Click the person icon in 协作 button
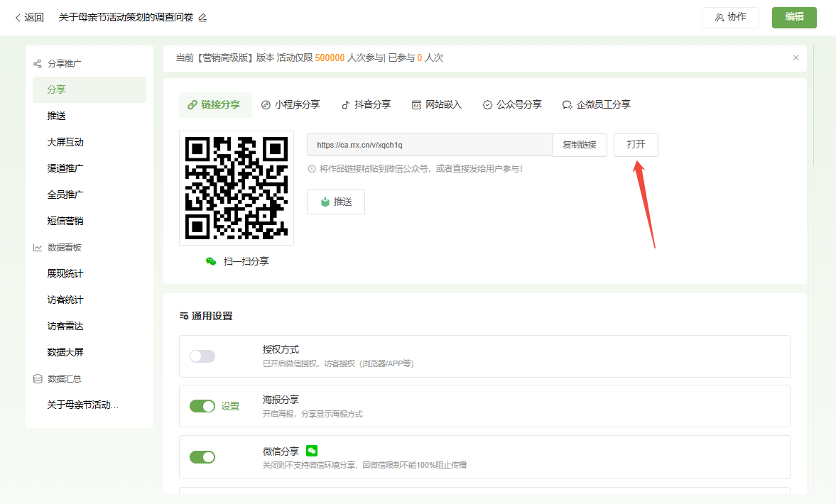Screen dimensions: 836x504 click(x=720, y=18)
